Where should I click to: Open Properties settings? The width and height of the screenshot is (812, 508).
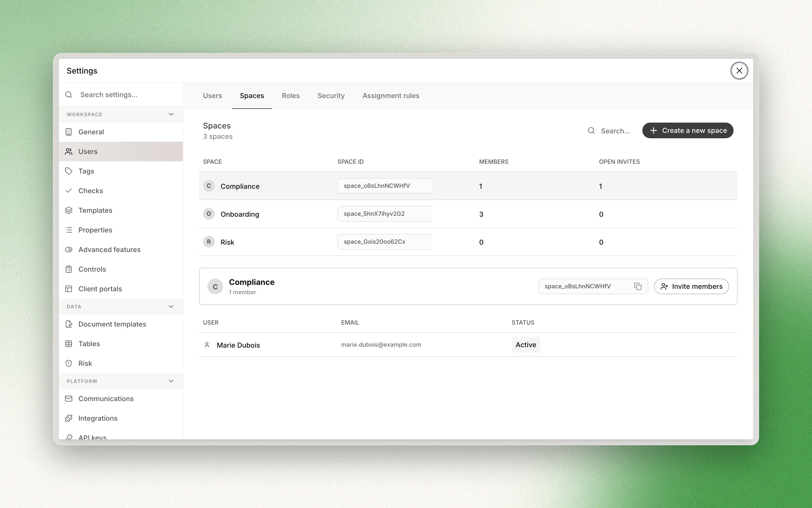[x=121, y=230]
